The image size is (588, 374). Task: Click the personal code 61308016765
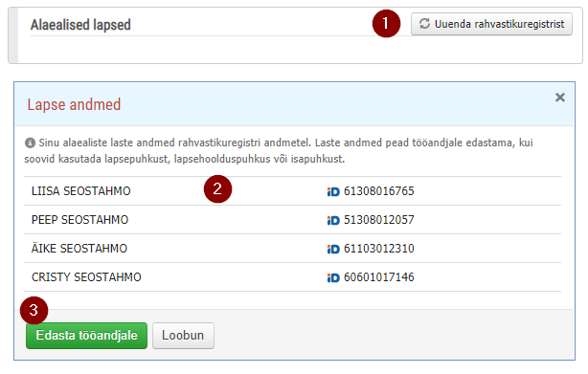point(378,191)
